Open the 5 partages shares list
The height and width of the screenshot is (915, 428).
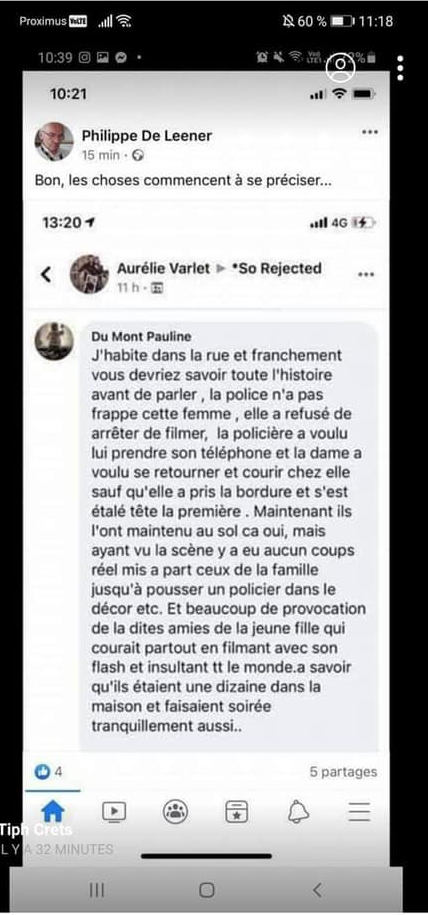(x=343, y=771)
